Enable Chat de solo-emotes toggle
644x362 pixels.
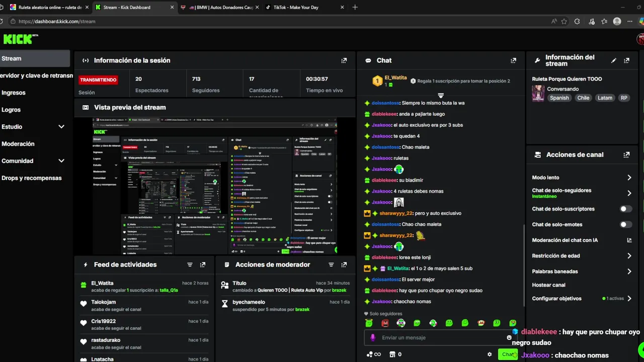coord(625,225)
